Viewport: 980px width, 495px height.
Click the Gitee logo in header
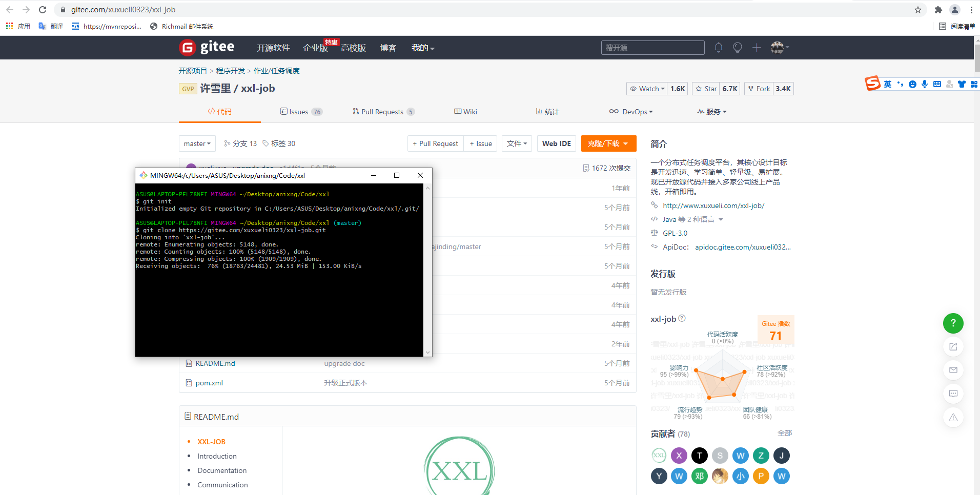coord(207,47)
